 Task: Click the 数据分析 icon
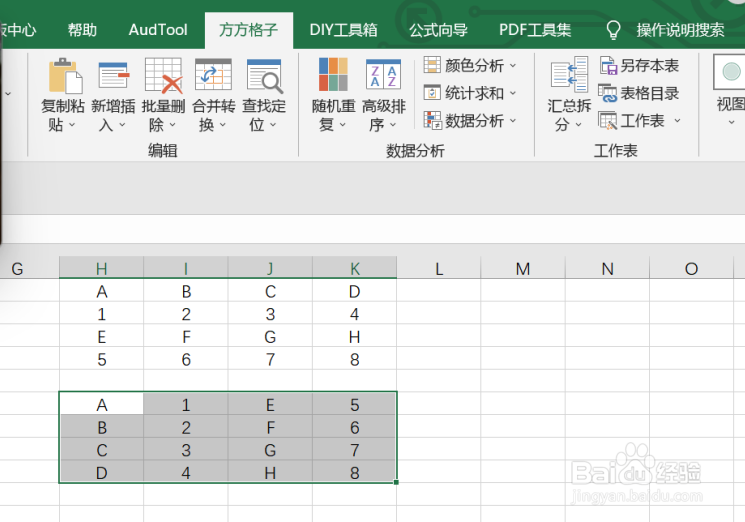(x=432, y=120)
